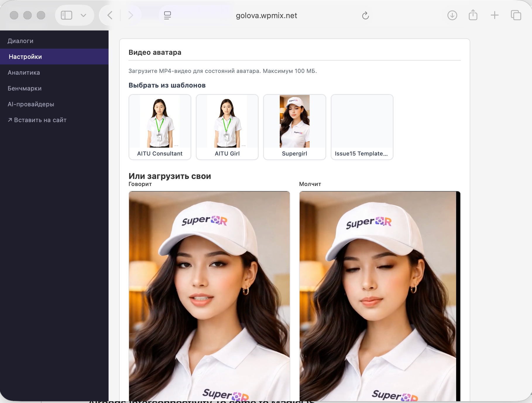Go to Бенчмарки in the sidebar
532x403 pixels.
54,88
